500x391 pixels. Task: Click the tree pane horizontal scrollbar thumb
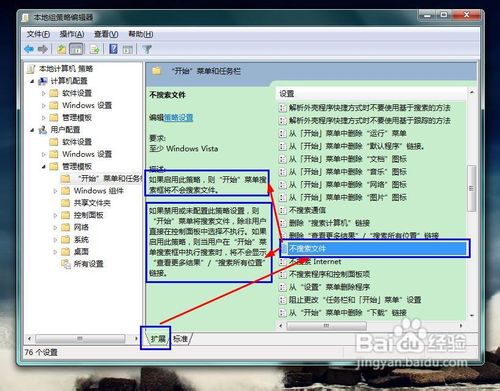80,339
